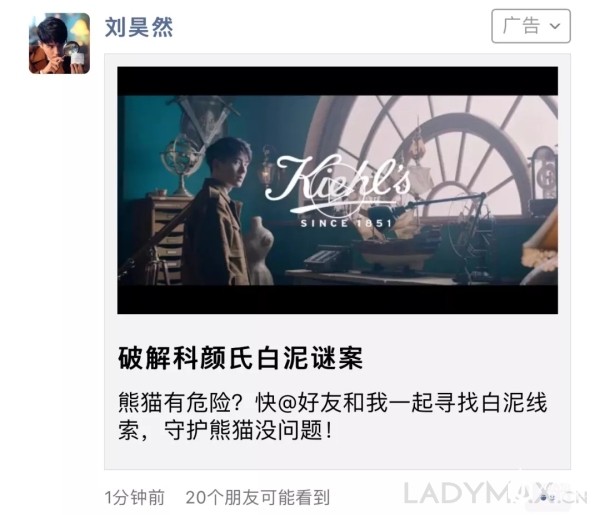The height and width of the screenshot is (515, 600).
Task: Tap the 熊猫有危险 description text
Action: pos(333,416)
